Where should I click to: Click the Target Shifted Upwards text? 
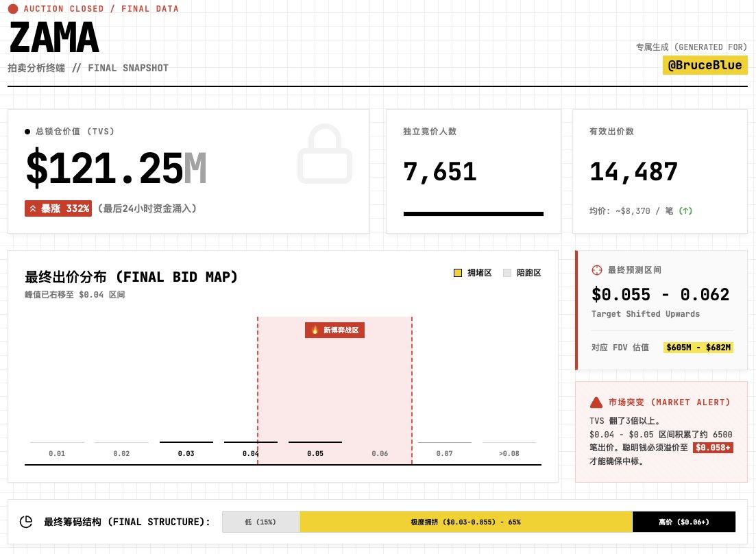[x=646, y=313]
